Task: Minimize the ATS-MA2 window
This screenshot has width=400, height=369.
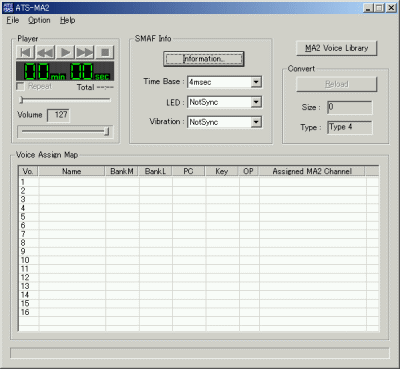Action: click(x=368, y=8)
